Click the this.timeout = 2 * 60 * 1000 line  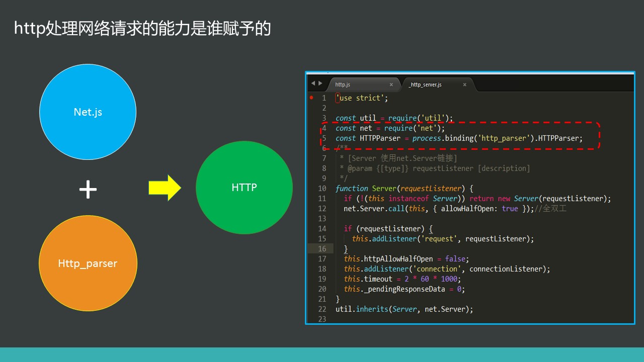coord(403,279)
